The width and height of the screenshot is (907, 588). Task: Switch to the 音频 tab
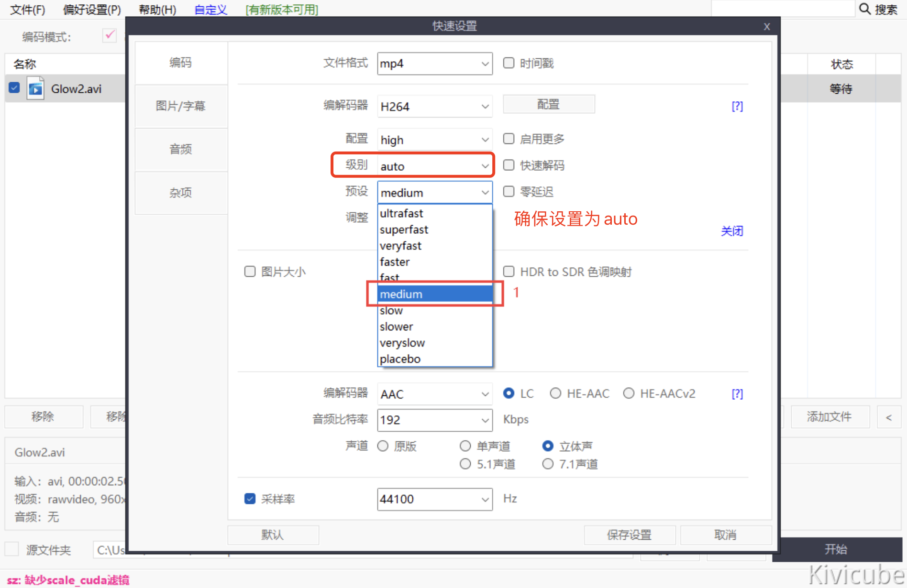click(181, 150)
